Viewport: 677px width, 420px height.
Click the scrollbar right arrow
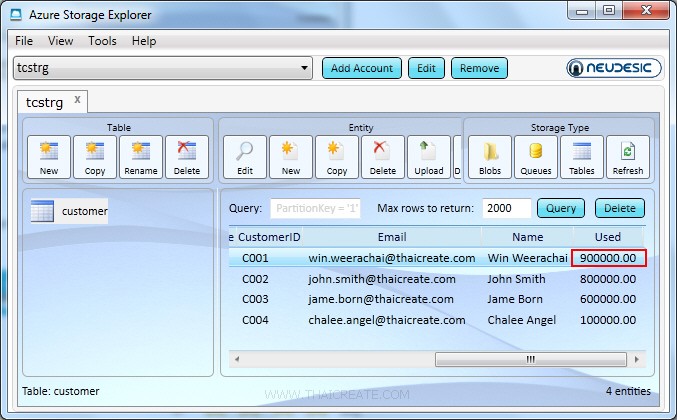637,359
